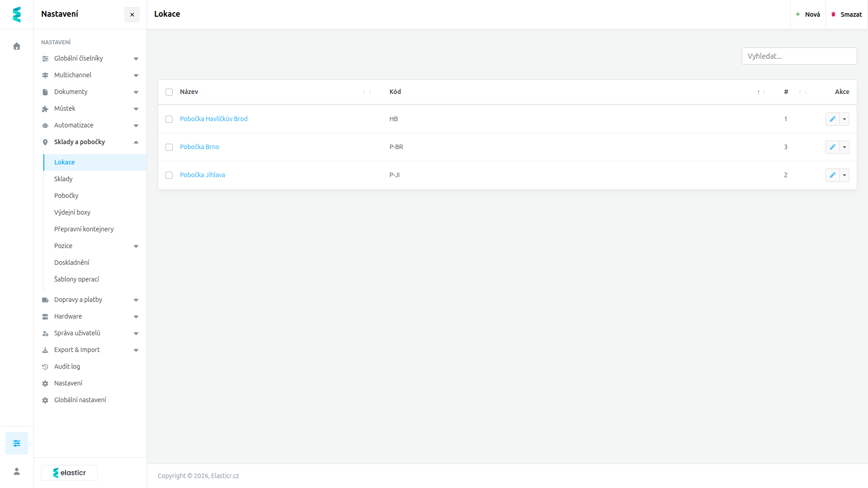Click the home icon in left rail
The image size is (868, 488).
click(x=17, y=46)
